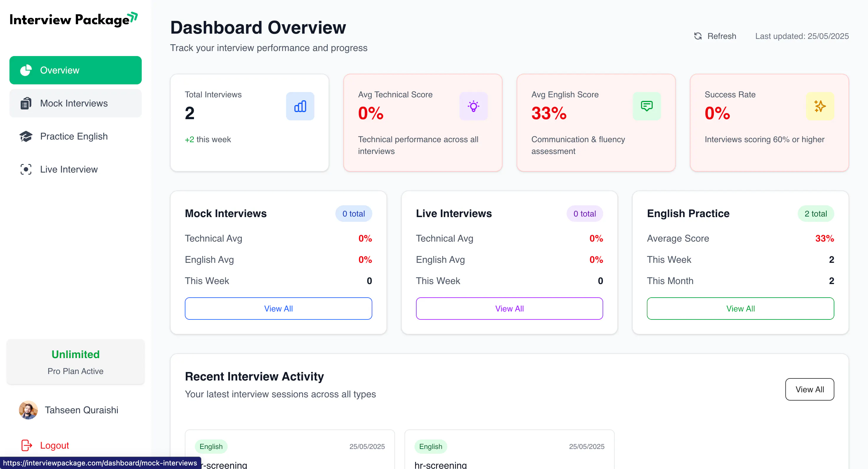Click the Live Interviews '0 total' badge
868x469 pixels.
point(585,214)
